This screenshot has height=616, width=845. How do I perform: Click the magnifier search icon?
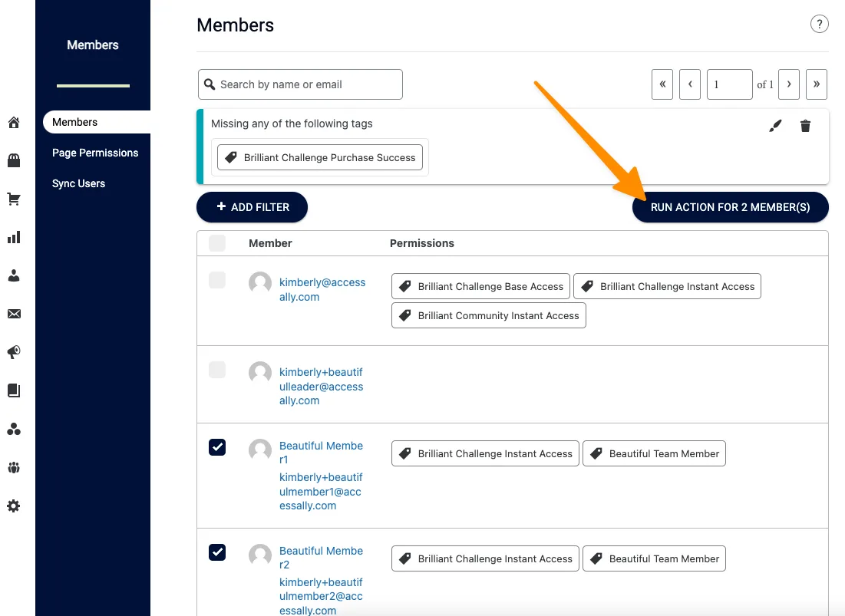point(210,84)
